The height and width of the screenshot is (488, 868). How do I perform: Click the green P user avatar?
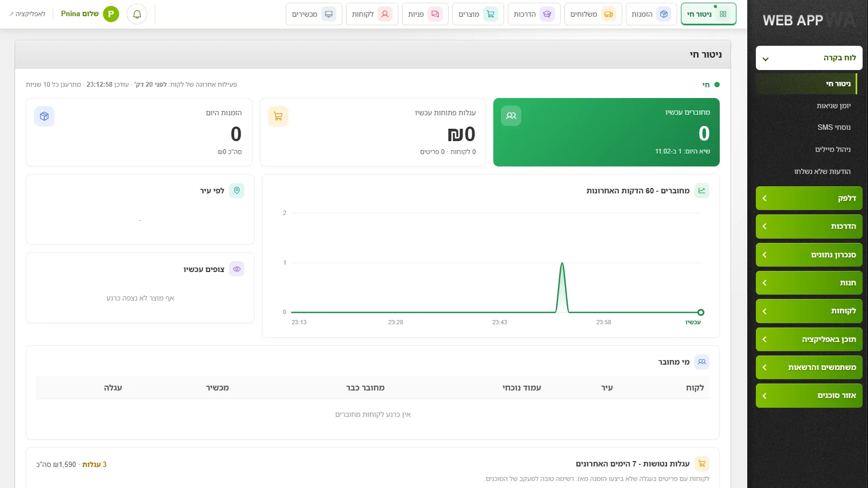[111, 14]
